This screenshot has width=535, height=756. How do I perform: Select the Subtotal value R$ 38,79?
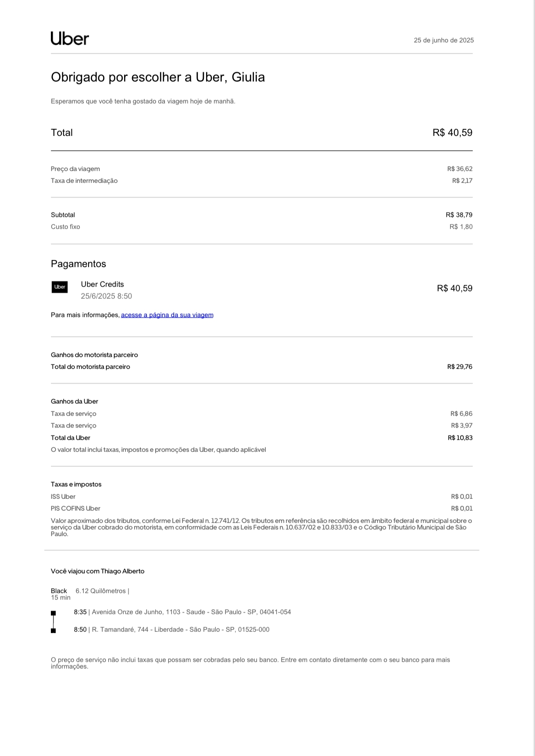pos(459,215)
